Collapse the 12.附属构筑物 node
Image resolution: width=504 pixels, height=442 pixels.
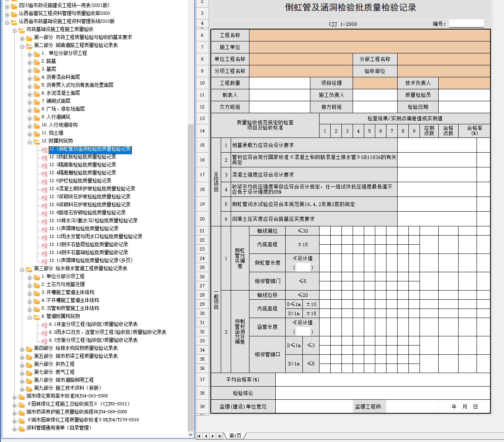30,142
